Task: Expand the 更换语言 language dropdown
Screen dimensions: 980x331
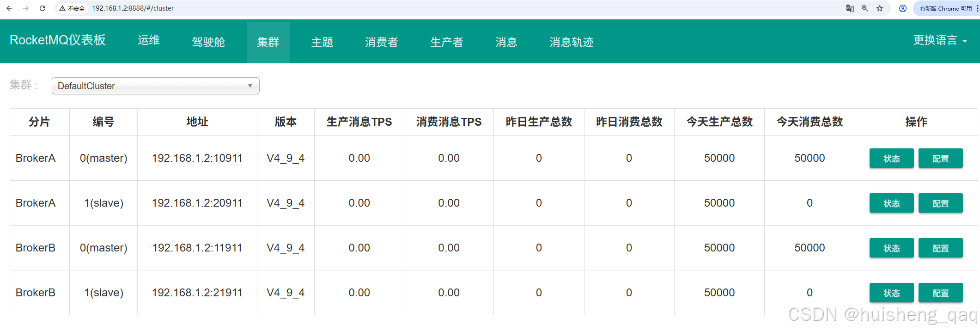Action: coord(940,40)
